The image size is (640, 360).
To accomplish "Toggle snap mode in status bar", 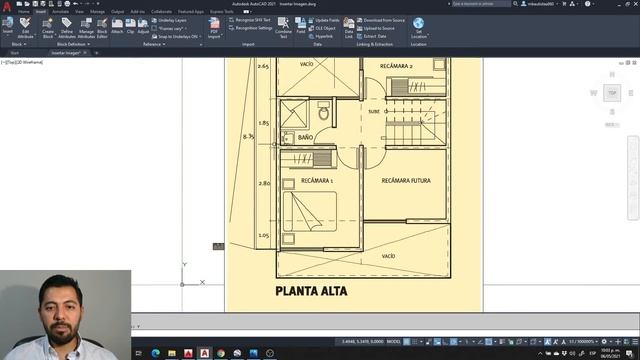I will pyautogui.click(x=415, y=342).
